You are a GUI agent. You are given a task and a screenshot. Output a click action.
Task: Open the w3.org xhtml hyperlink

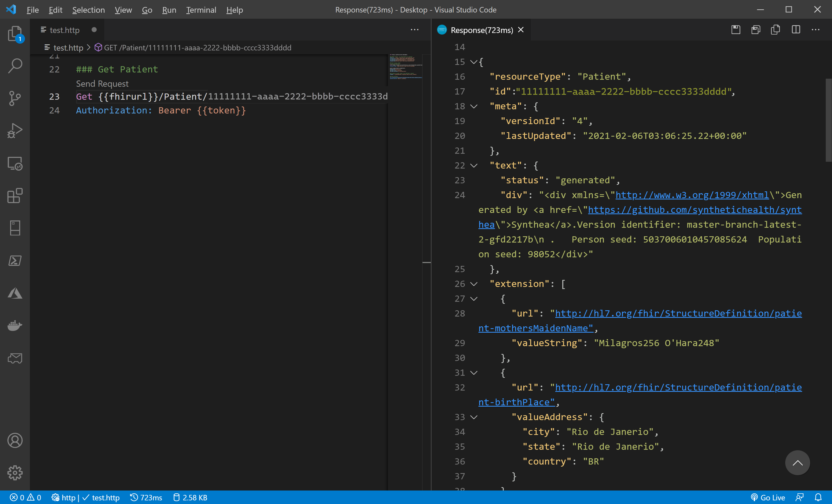692,195
